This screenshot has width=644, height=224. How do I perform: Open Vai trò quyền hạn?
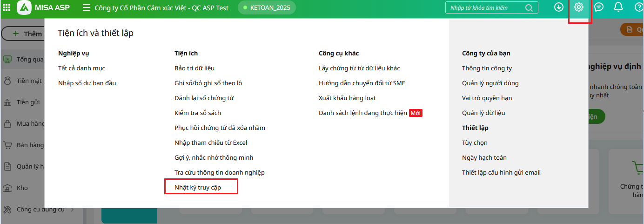click(x=487, y=98)
